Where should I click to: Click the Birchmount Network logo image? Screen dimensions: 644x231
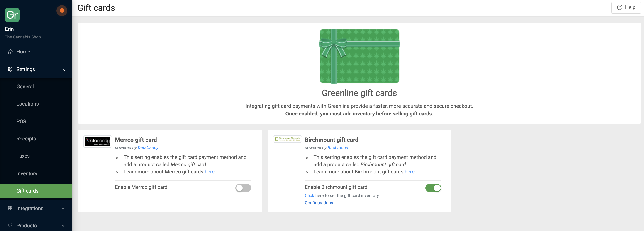click(x=287, y=139)
